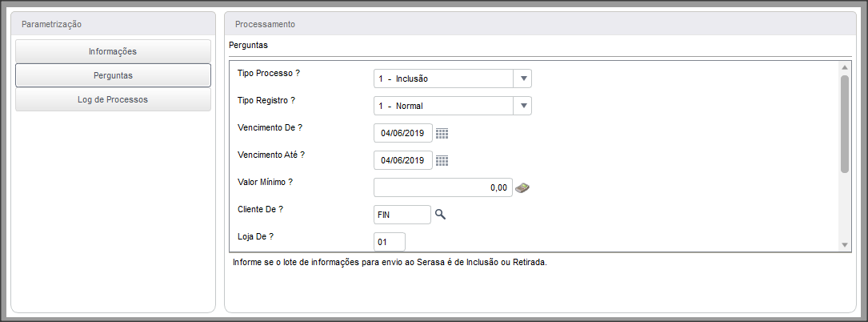868x322 pixels.
Task: Click the Parametrização panel header
Action: (x=113, y=24)
